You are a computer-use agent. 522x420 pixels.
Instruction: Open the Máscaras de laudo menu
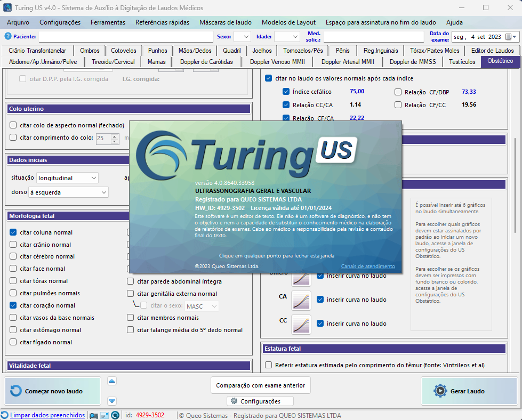point(226,22)
